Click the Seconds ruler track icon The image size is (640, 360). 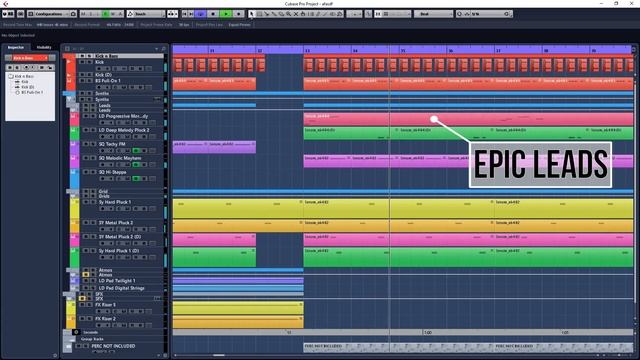tap(76, 332)
